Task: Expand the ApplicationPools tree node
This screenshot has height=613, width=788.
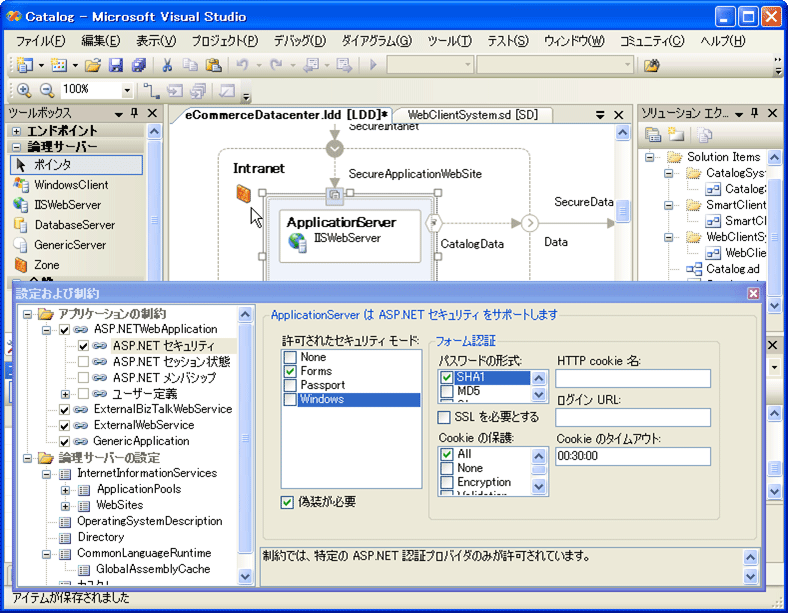Action: [x=65, y=490]
